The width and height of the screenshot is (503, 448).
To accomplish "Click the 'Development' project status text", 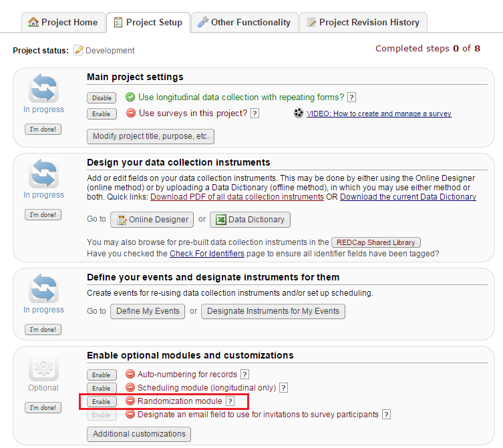I will tap(110, 51).
